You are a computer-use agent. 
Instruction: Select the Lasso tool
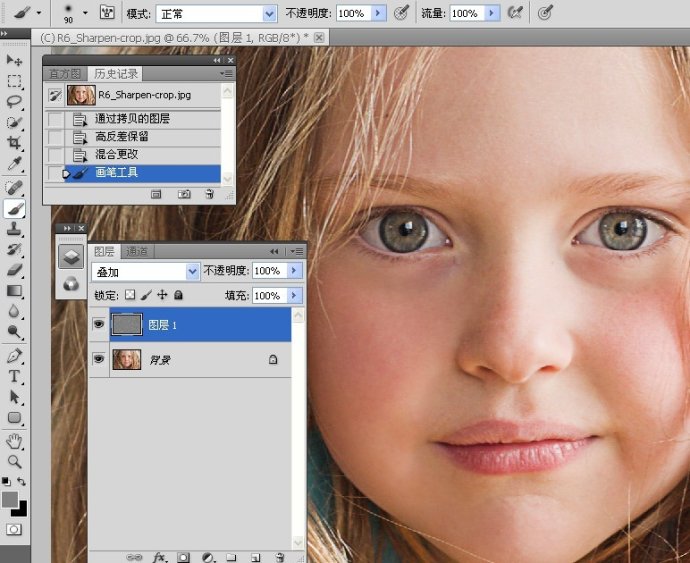(x=14, y=102)
